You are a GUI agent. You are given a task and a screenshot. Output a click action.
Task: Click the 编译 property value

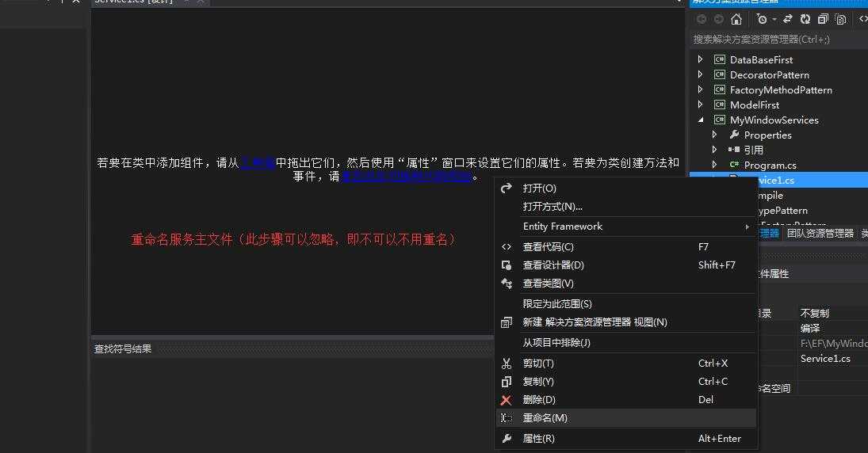[x=810, y=328]
